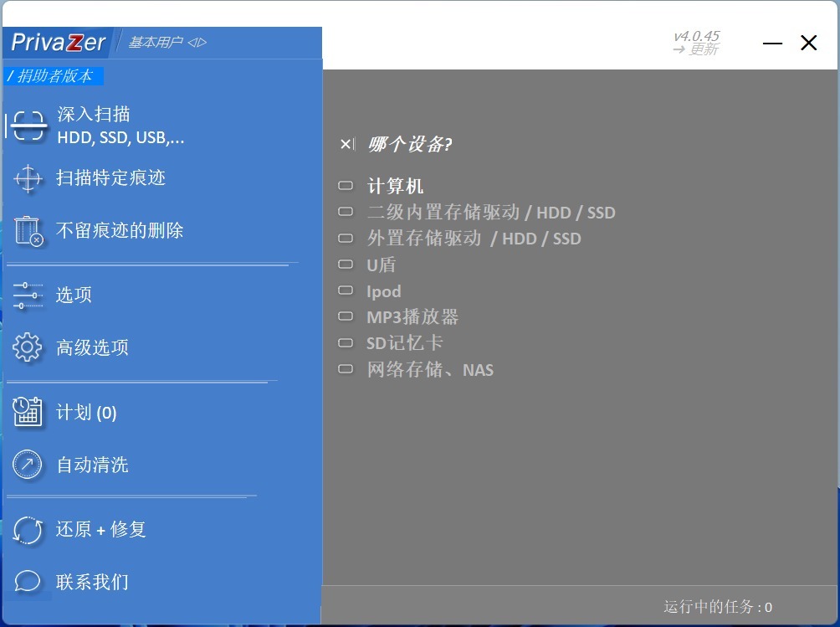Click the 更新 update link

[696, 49]
